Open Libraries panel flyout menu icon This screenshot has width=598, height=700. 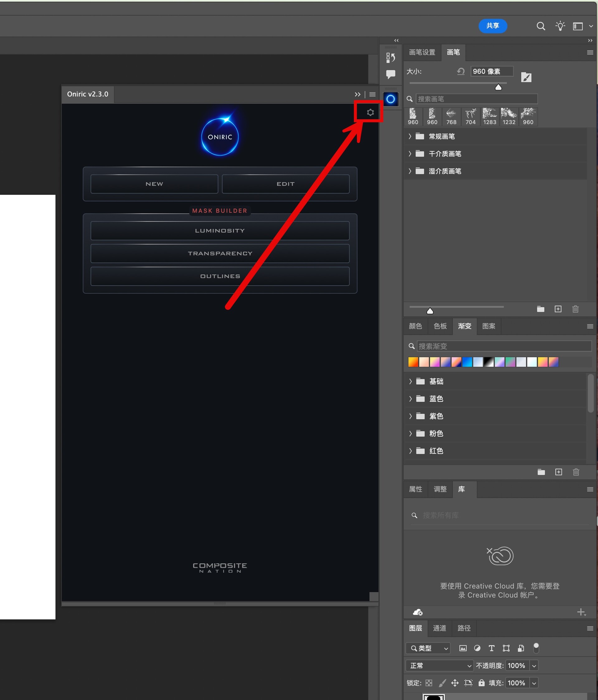pyautogui.click(x=590, y=489)
